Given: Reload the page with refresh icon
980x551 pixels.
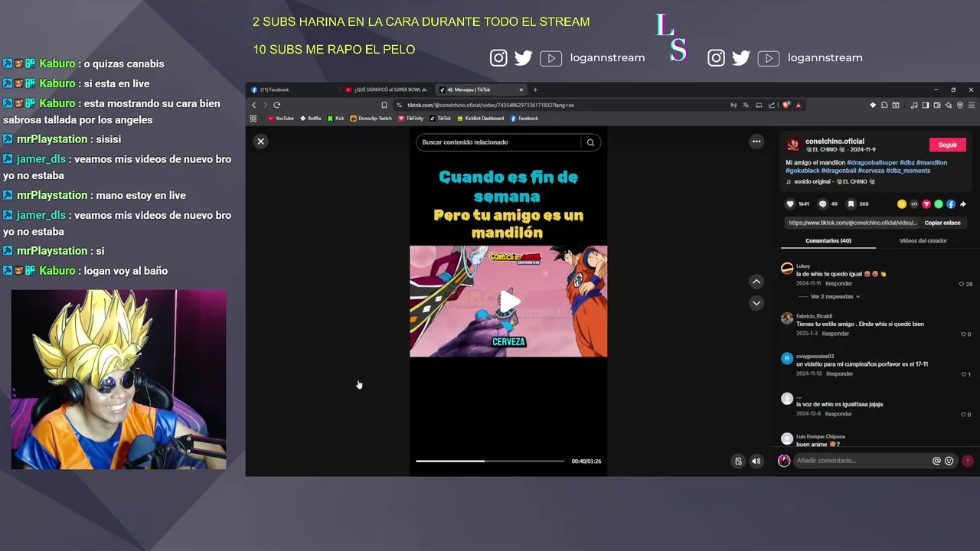Looking at the screenshot, I should click(x=276, y=105).
